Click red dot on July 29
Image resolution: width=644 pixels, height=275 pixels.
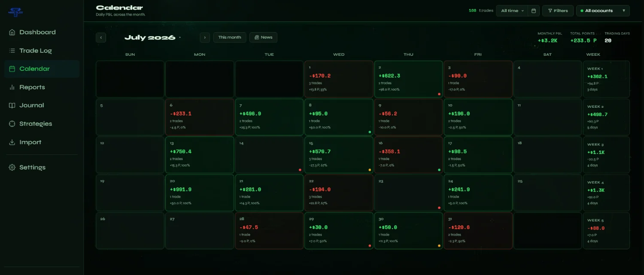pyautogui.click(x=370, y=246)
